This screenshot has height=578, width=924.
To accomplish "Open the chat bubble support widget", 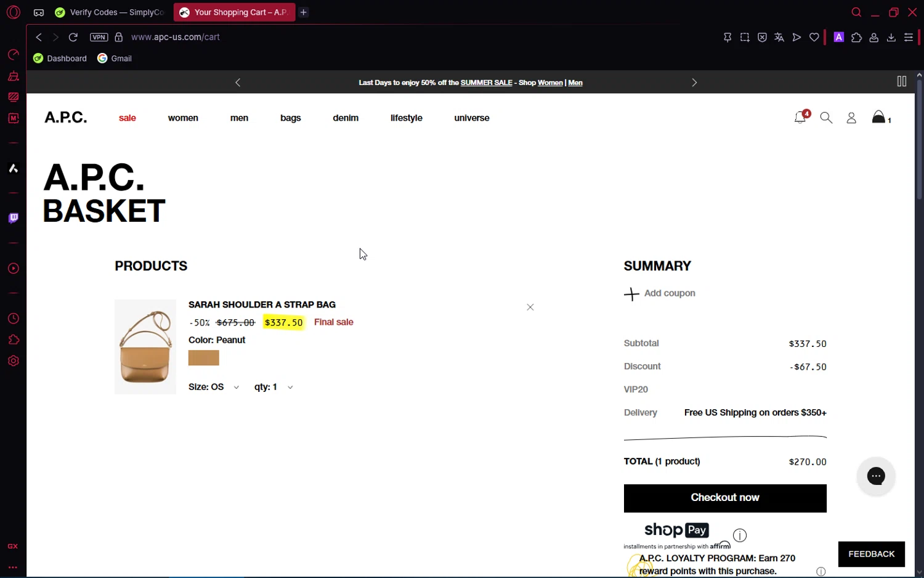I will click(876, 476).
